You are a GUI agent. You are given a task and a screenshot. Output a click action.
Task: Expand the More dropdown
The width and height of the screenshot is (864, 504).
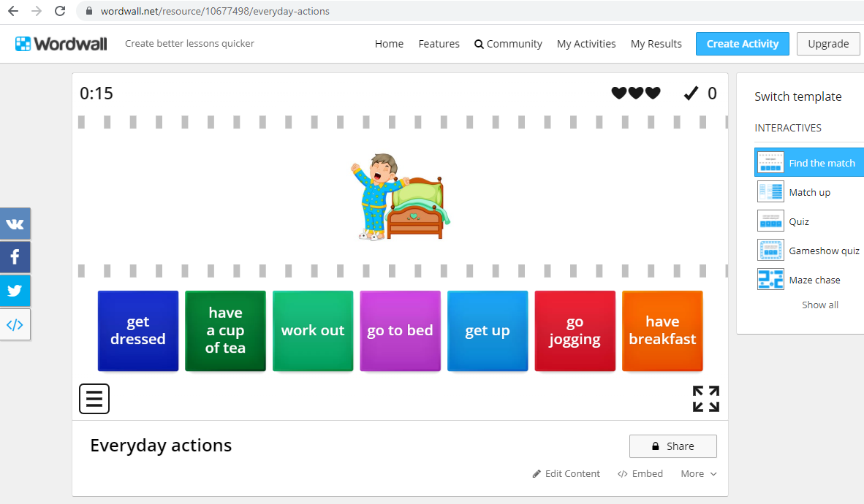pyautogui.click(x=698, y=474)
